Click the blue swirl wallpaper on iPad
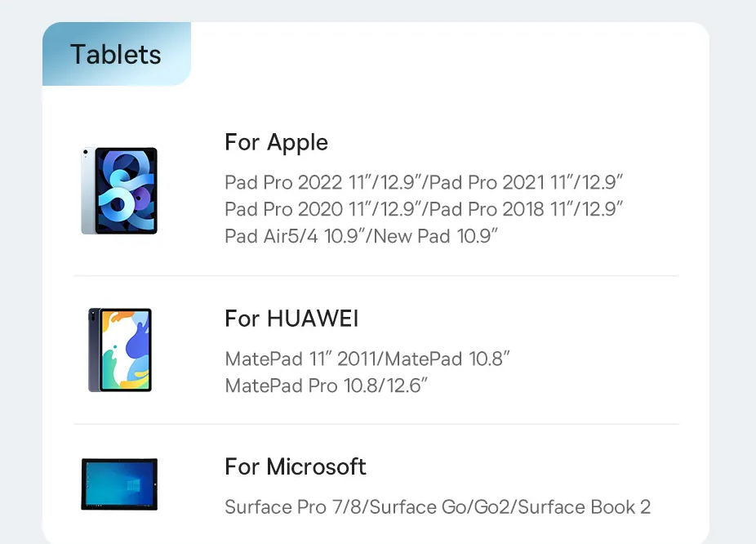Image resolution: width=756 pixels, height=544 pixels. coord(126,191)
